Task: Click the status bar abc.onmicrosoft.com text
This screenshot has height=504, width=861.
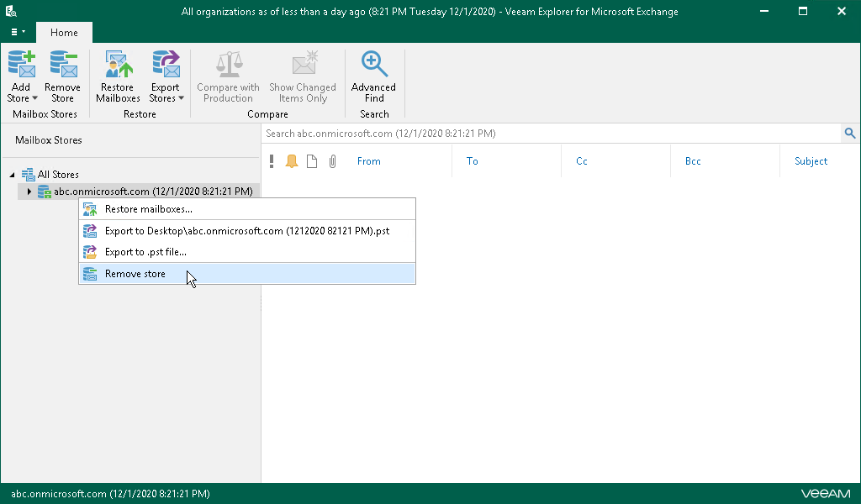Action: tap(110, 494)
